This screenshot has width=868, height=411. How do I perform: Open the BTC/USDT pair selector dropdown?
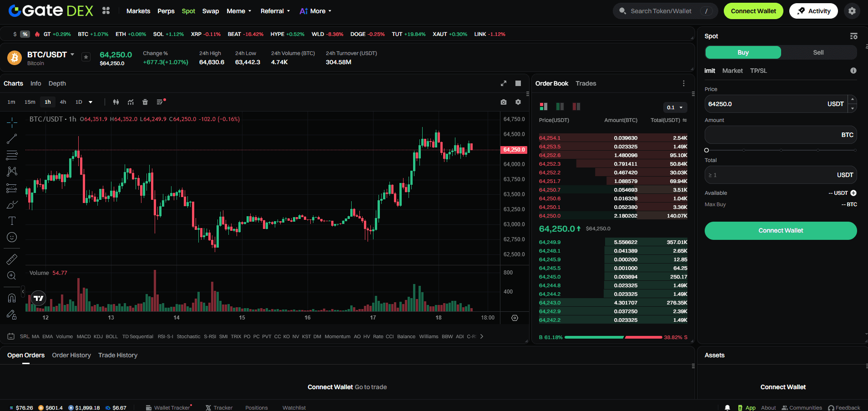point(72,55)
